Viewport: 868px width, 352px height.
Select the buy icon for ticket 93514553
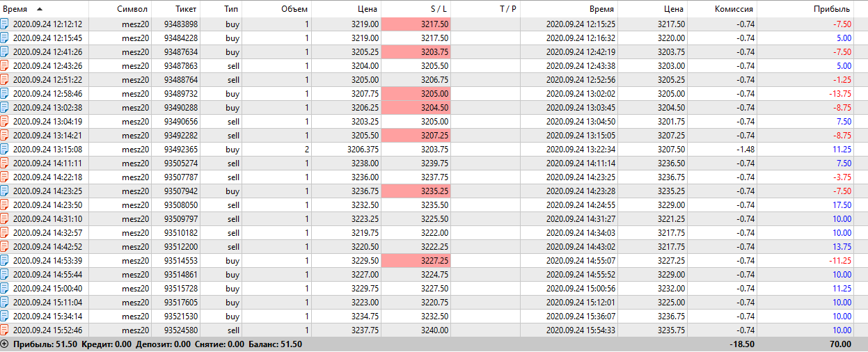pos(5,260)
